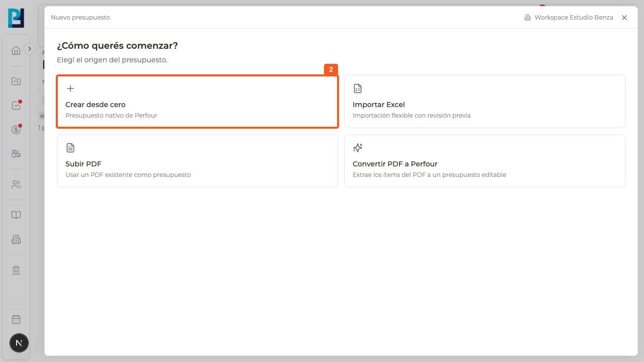Select the Importar Excel option

[x=485, y=102]
